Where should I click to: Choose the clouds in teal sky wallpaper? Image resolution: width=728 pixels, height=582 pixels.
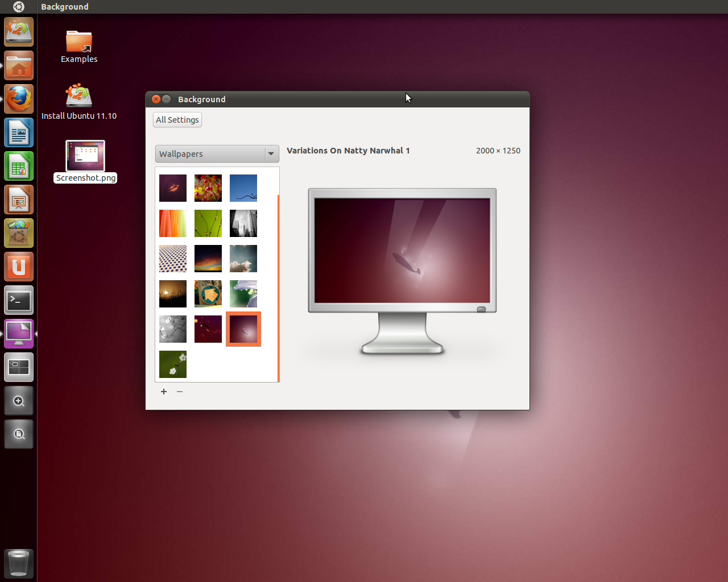(243, 259)
